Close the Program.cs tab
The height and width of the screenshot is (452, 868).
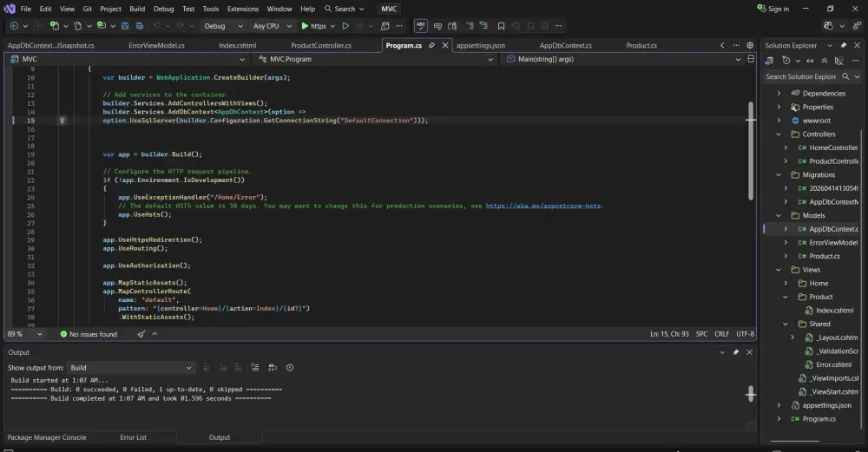tap(445, 45)
